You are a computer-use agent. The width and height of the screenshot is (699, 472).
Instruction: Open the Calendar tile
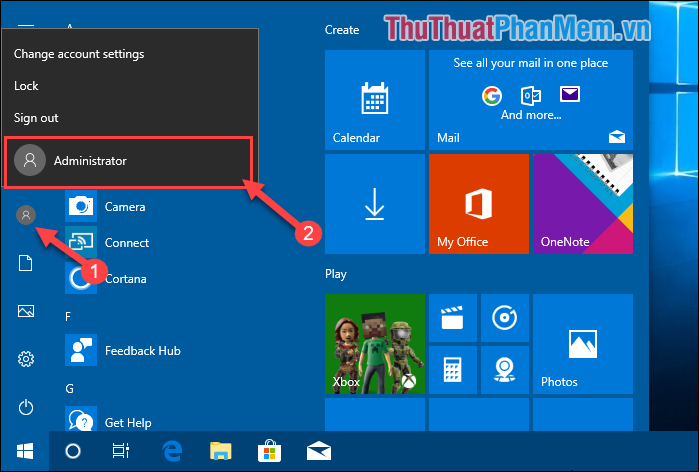coord(374,100)
